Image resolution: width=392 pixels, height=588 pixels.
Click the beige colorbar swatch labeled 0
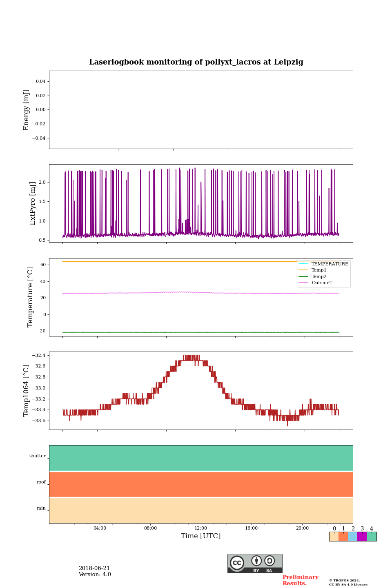(x=334, y=537)
